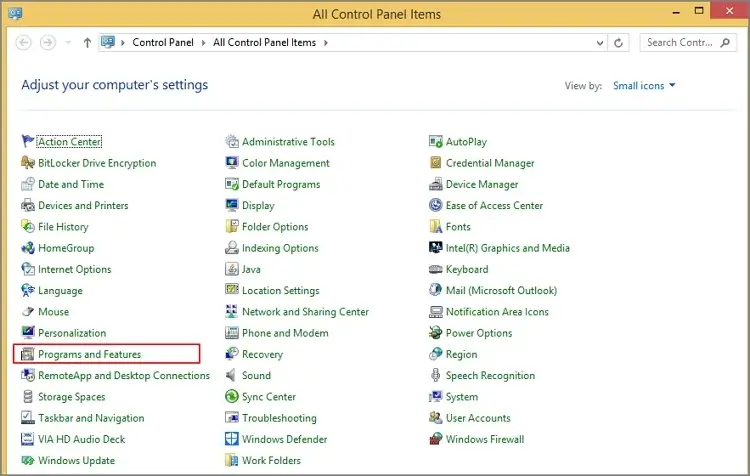
Task: Open the Sound speaker icon
Action: pyautogui.click(x=232, y=376)
